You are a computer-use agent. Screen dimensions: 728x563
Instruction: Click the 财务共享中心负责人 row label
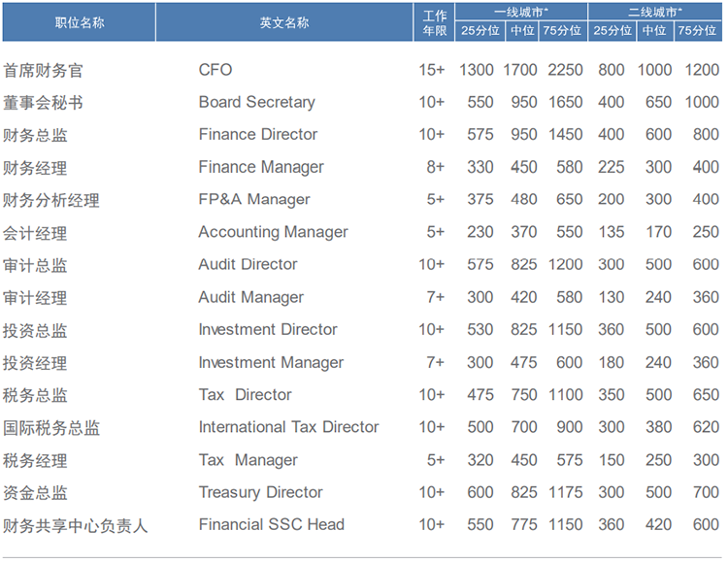point(76,525)
